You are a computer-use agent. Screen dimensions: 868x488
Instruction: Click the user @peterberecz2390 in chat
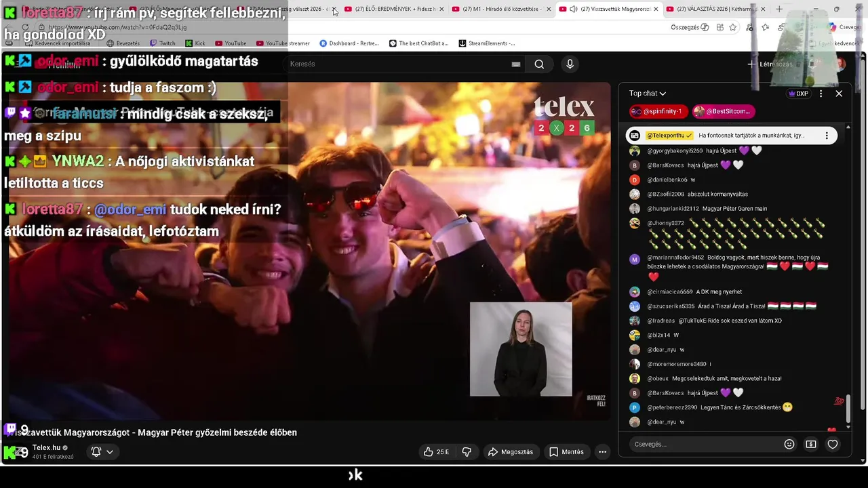(x=672, y=407)
